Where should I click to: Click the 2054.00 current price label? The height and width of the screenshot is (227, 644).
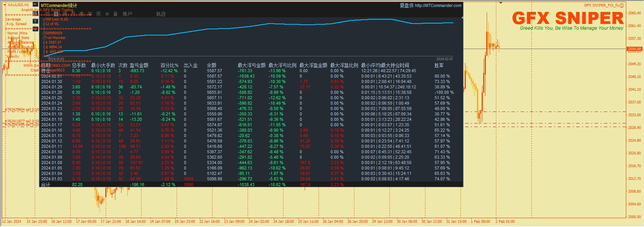[634, 49]
